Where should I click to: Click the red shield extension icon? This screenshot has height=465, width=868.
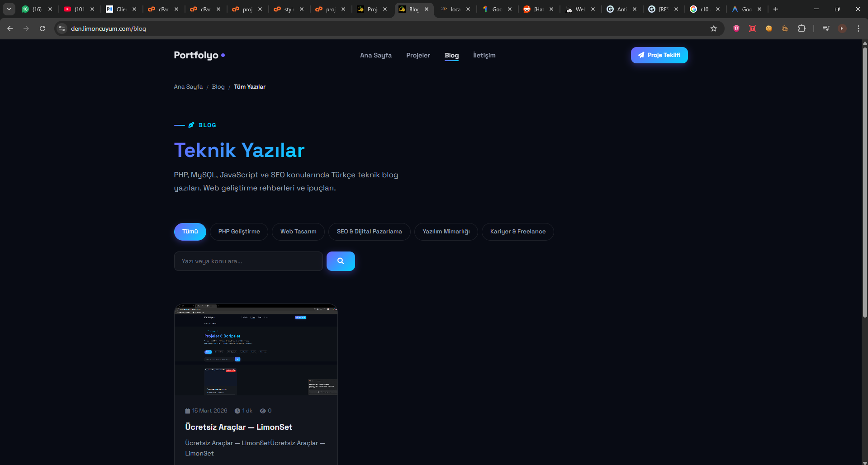pos(736,28)
